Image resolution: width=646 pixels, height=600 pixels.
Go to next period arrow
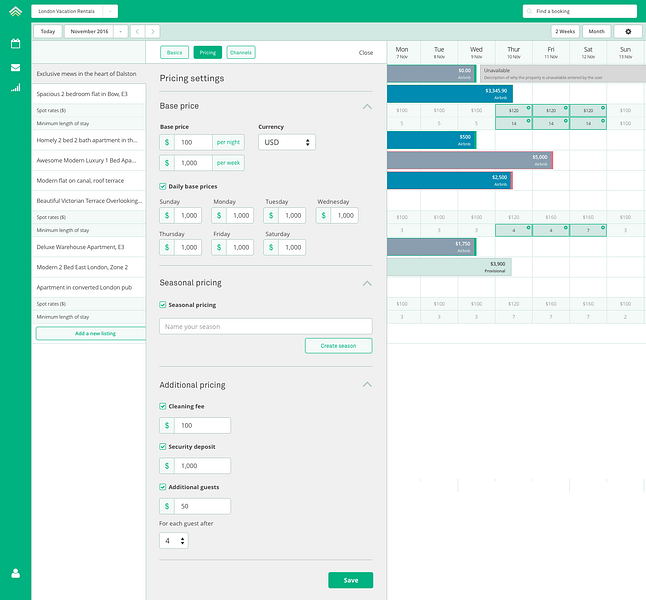pos(153,31)
